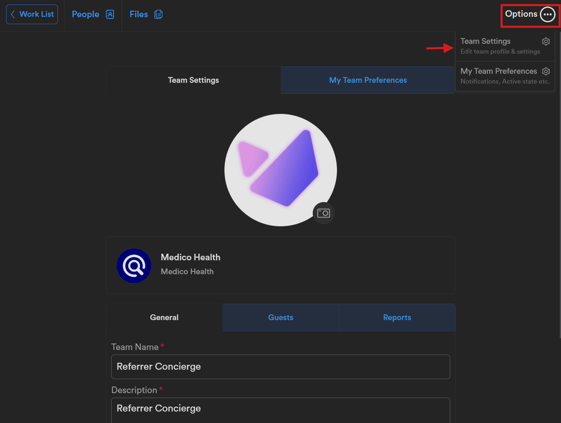Open the Guests tab

pos(280,317)
